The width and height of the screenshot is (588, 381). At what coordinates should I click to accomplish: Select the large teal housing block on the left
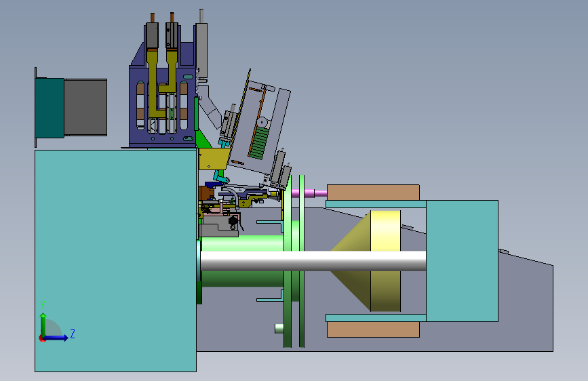[x=115, y=260]
